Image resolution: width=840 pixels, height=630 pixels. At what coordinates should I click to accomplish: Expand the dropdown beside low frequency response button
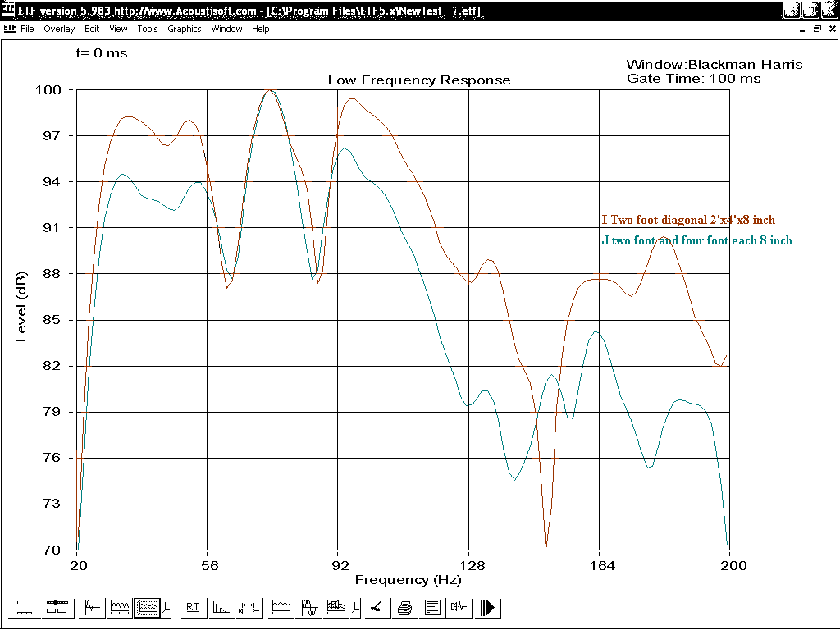point(167,608)
